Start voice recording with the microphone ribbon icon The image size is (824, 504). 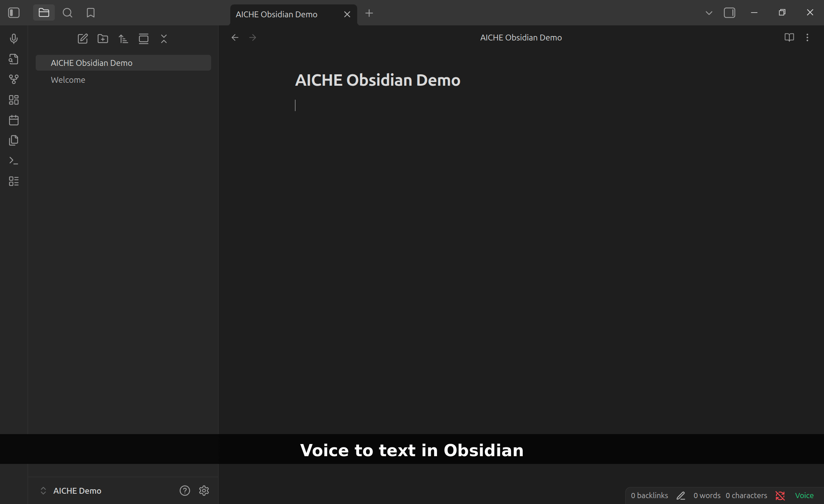pyautogui.click(x=14, y=39)
